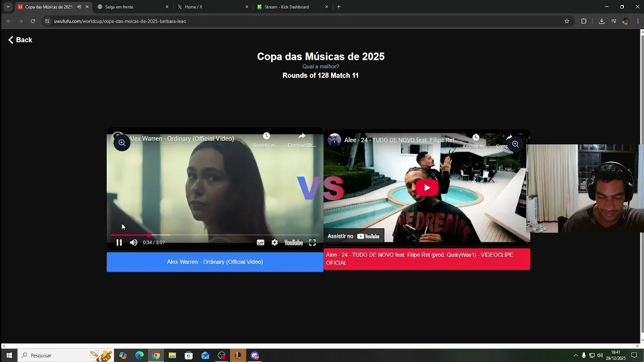Open OBS Studio from taskbar
The width and height of the screenshot is (644, 362).
tap(222, 355)
